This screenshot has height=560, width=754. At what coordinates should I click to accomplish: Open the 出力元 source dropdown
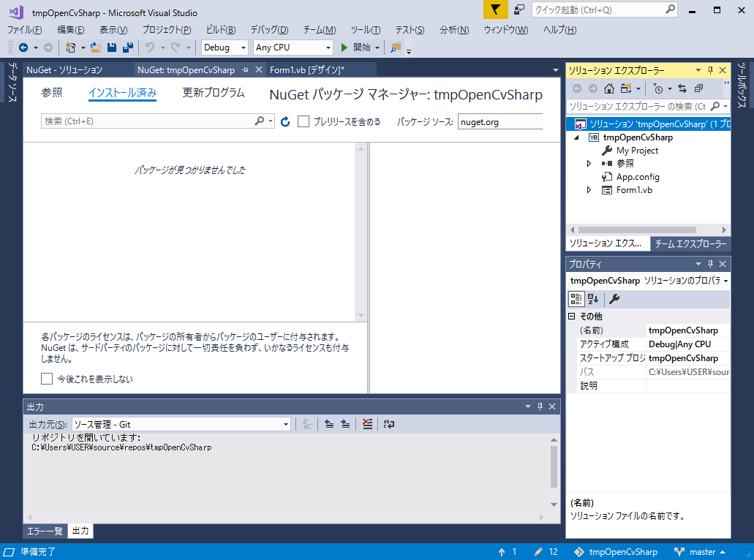tap(287, 424)
